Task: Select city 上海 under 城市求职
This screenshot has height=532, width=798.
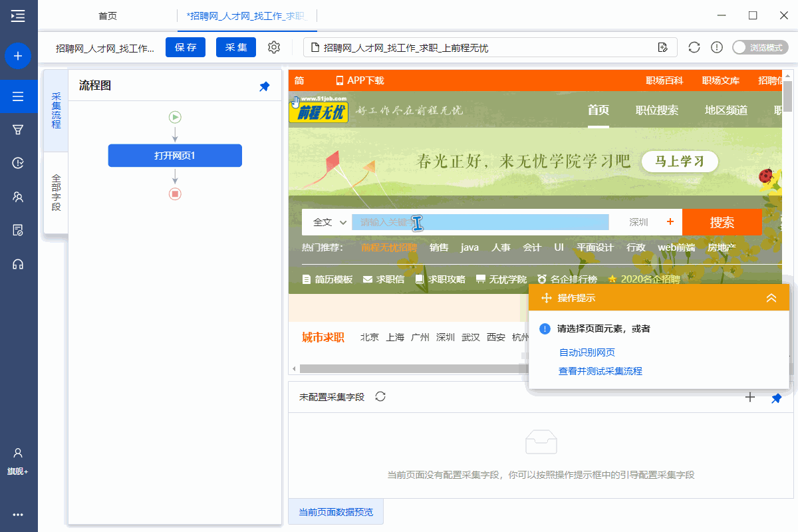Action: click(x=395, y=337)
